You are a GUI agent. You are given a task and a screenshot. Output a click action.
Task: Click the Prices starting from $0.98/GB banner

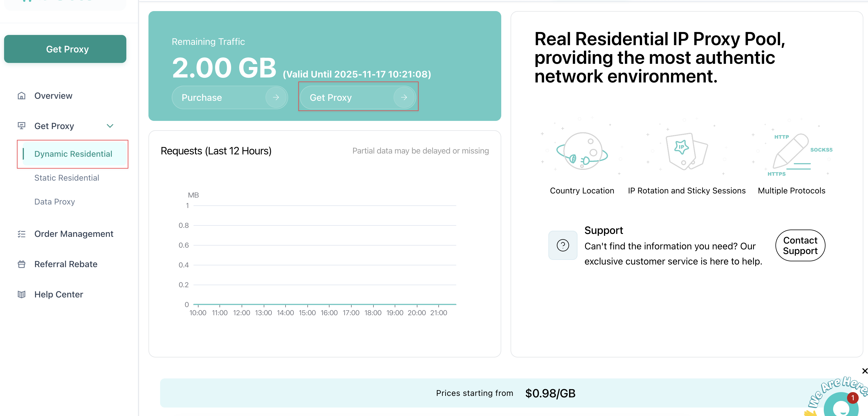coord(505,393)
